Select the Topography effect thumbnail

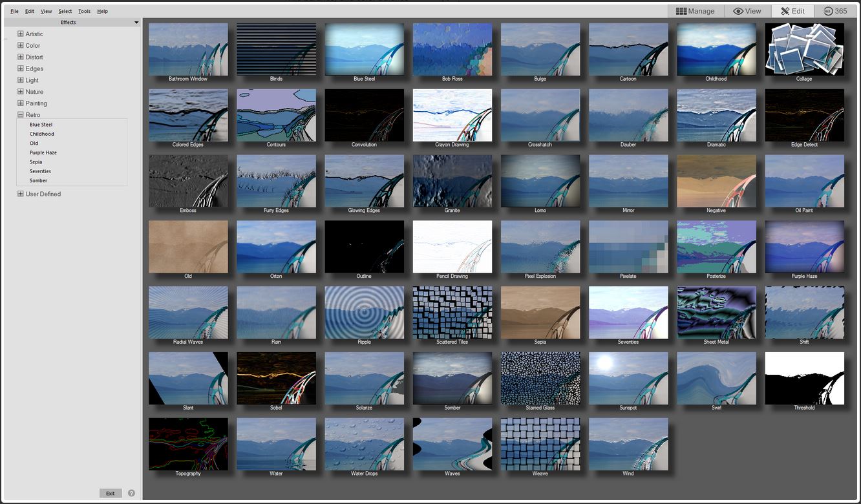point(188,444)
